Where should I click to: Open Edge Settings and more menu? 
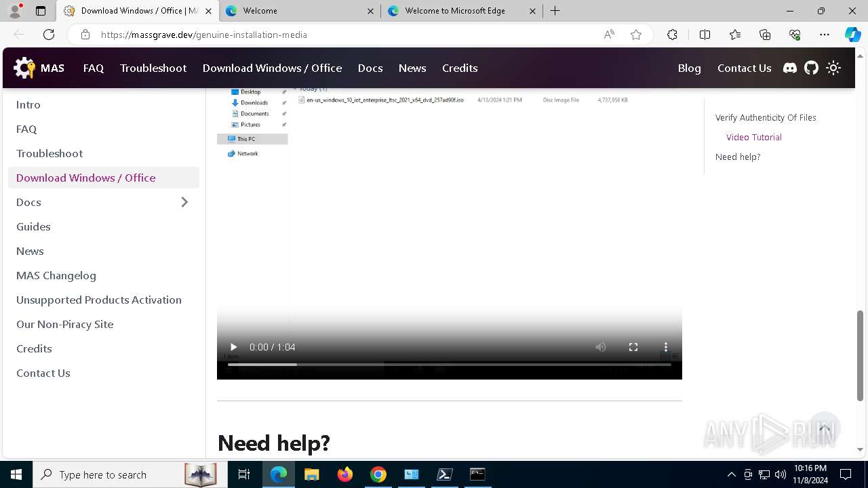click(x=825, y=35)
